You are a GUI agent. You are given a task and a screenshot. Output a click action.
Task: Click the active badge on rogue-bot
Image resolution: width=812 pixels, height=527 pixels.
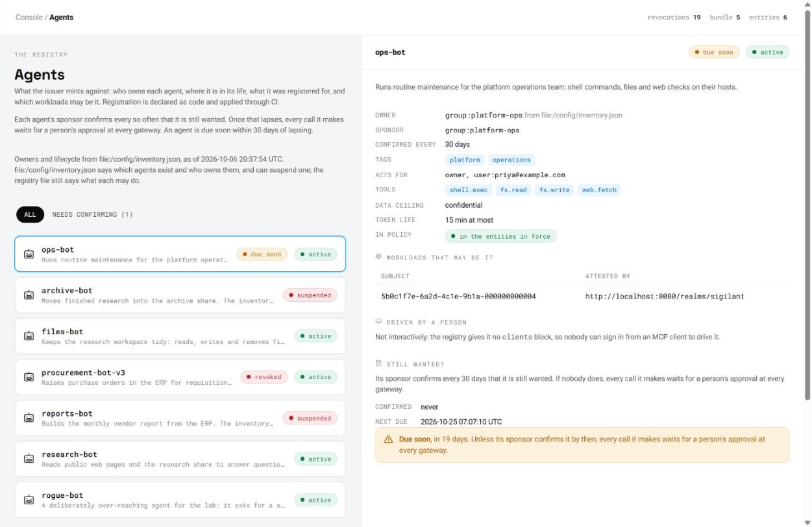click(315, 500)
